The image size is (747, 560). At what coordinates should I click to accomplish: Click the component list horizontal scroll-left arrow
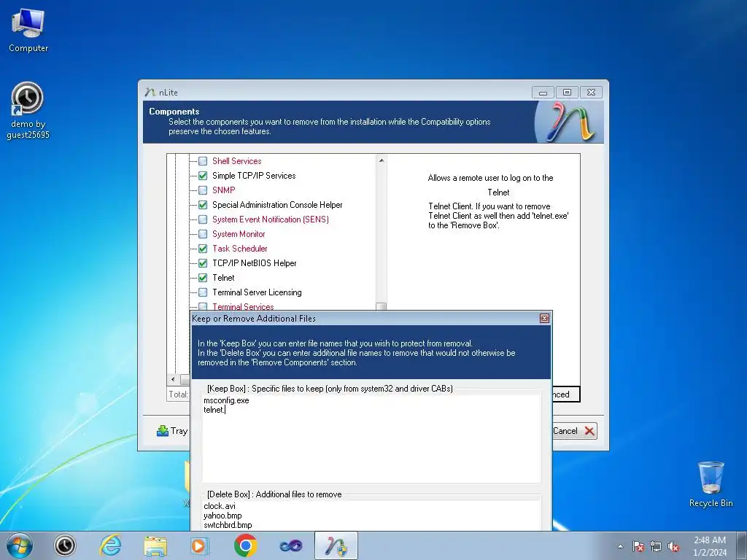pos(173,379)
